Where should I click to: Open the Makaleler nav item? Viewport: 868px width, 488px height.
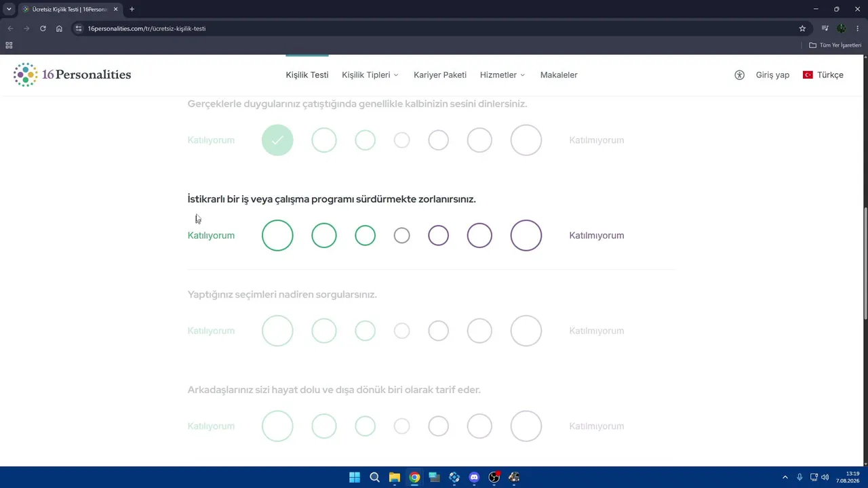pos(559,75)
